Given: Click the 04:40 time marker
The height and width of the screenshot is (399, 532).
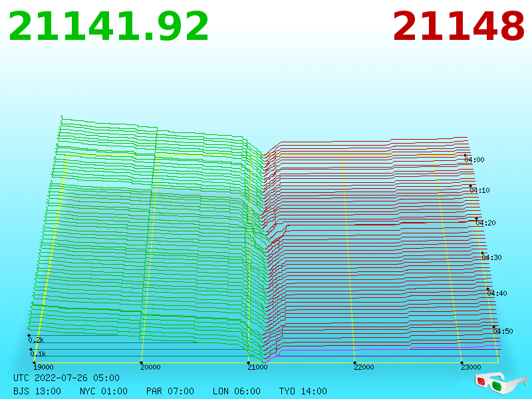Looking at the screenshot, I should [x=497, y=293].
